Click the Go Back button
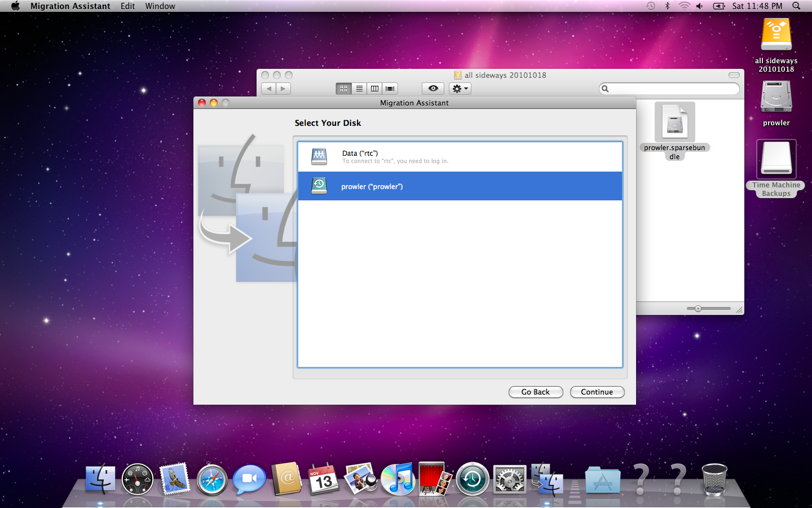The height and width of the screenshot is (508, 812). click(x=535, y=392)
